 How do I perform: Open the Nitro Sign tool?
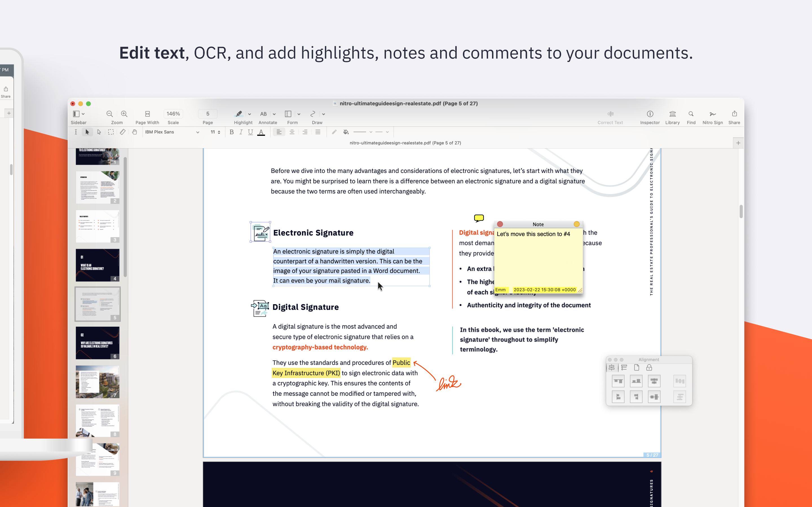click(x=712, y=114)
